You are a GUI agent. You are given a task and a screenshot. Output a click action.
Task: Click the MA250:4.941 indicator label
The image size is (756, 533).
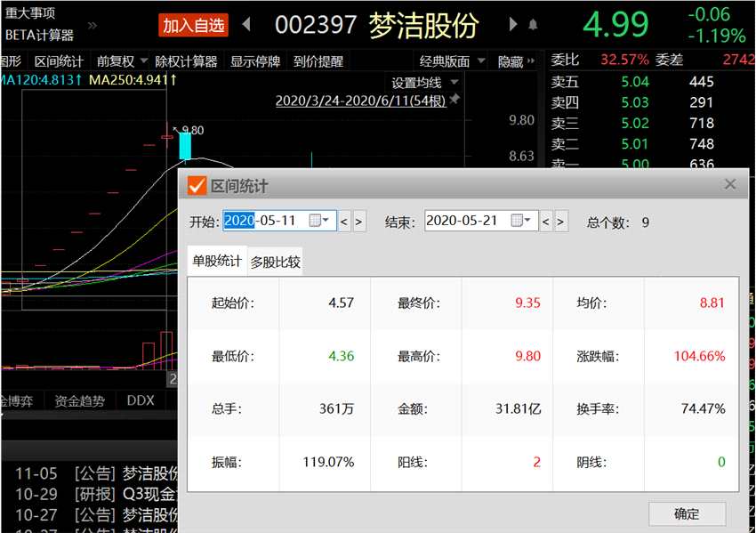pos(133,79)
